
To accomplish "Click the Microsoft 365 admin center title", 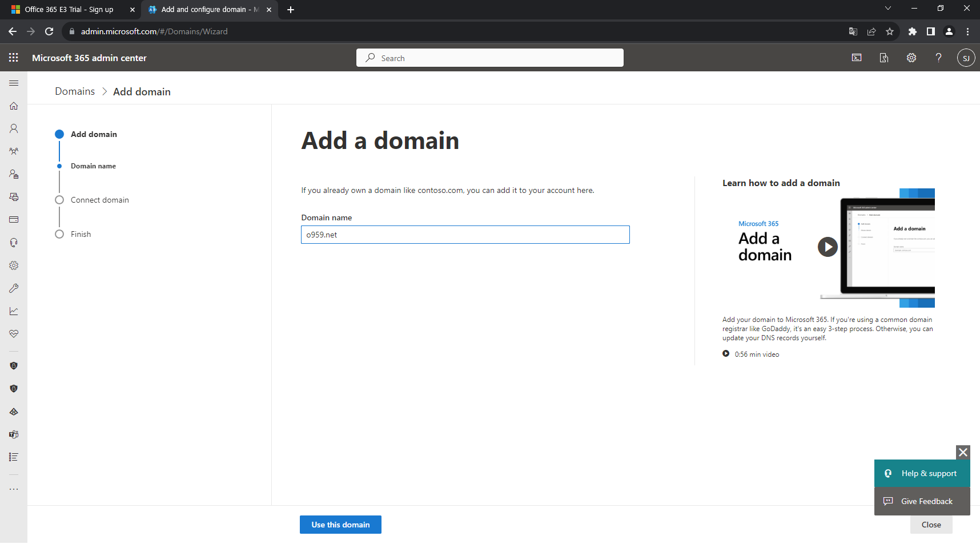I will pos(89,58).
